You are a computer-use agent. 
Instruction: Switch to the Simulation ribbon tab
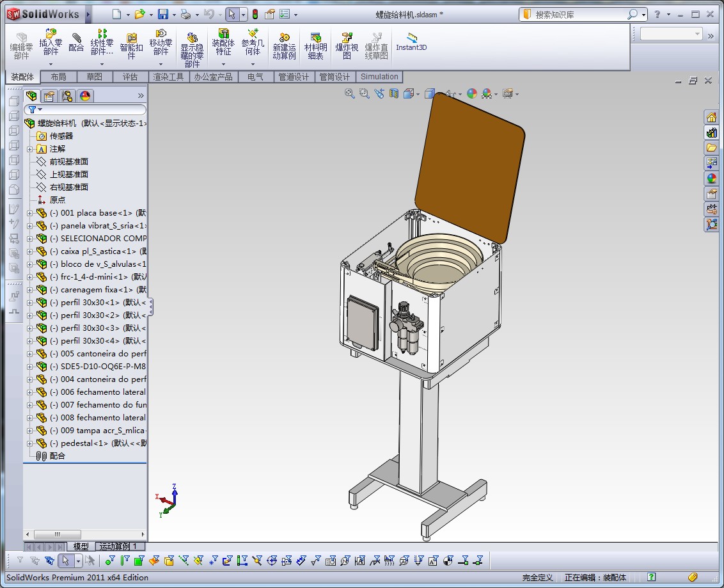coord(379,77)
